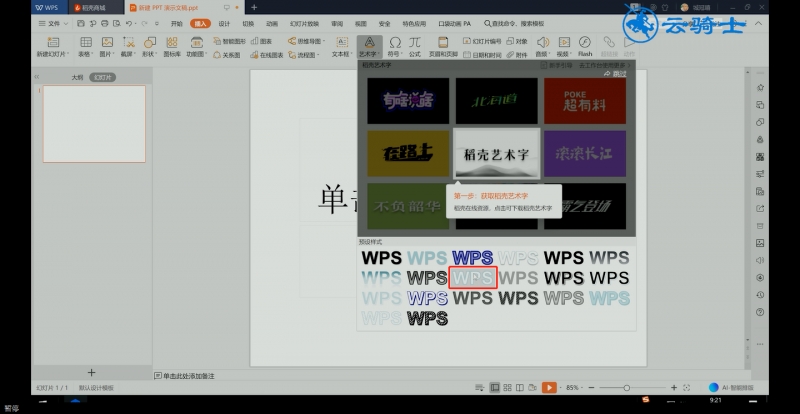The height and width of the screenshot is (414, 800).
Task: Insert a 关系图 relationship diagram
Action: coord(227,55)
